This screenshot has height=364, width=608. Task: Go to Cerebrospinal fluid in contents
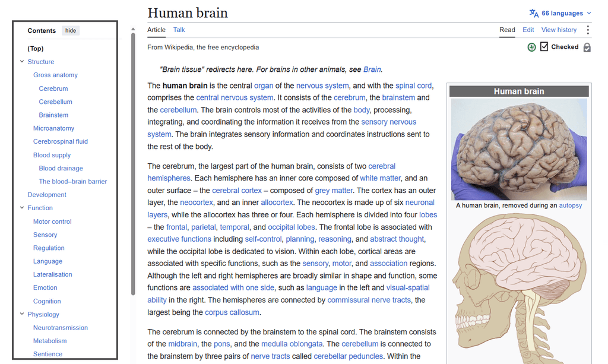(61, 141)
